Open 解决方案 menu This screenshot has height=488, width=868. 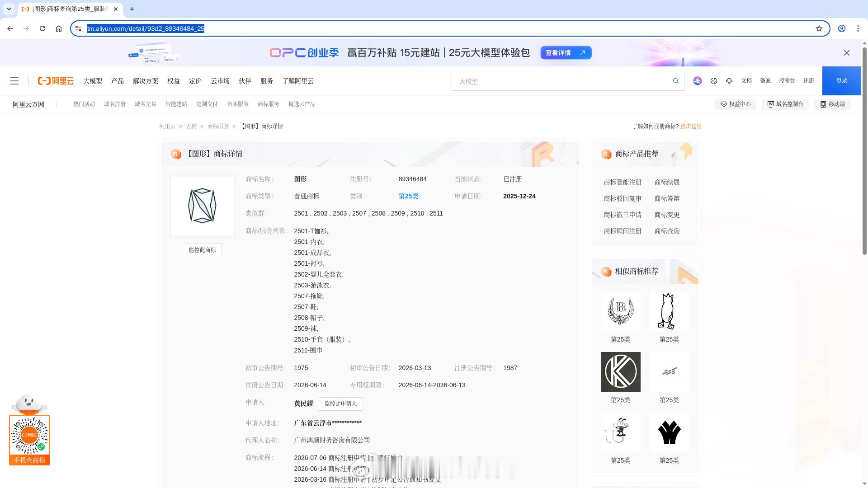tap(146, 81)
